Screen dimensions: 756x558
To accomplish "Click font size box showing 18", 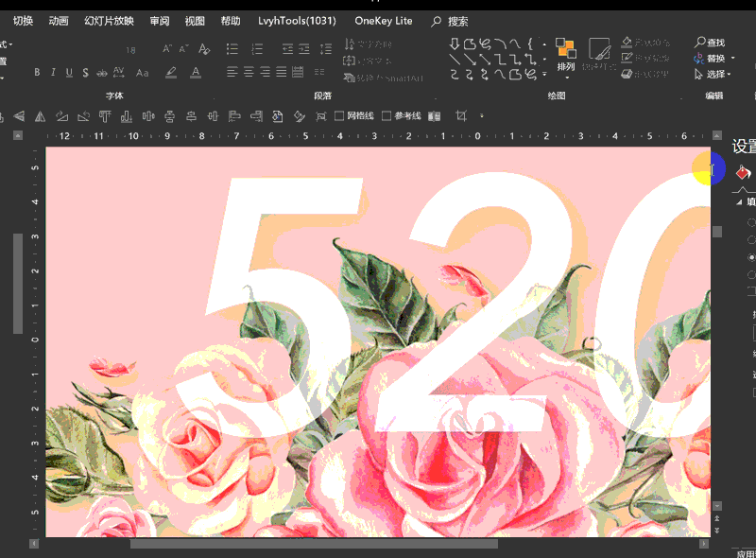I will click(130, 50).
